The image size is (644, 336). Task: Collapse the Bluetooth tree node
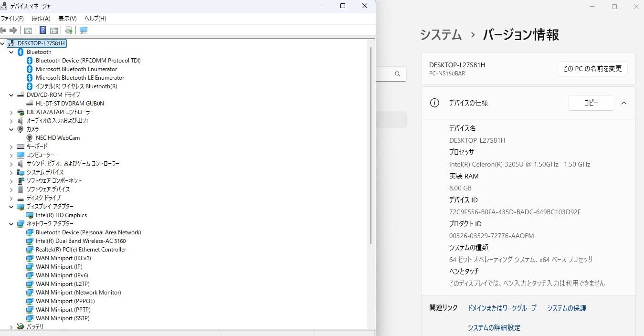pos(11,52)
